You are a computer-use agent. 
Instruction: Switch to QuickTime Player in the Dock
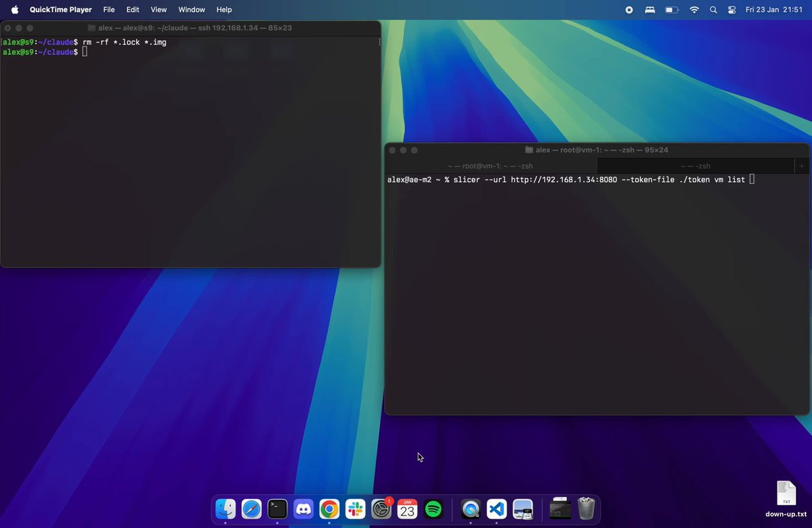471,509
